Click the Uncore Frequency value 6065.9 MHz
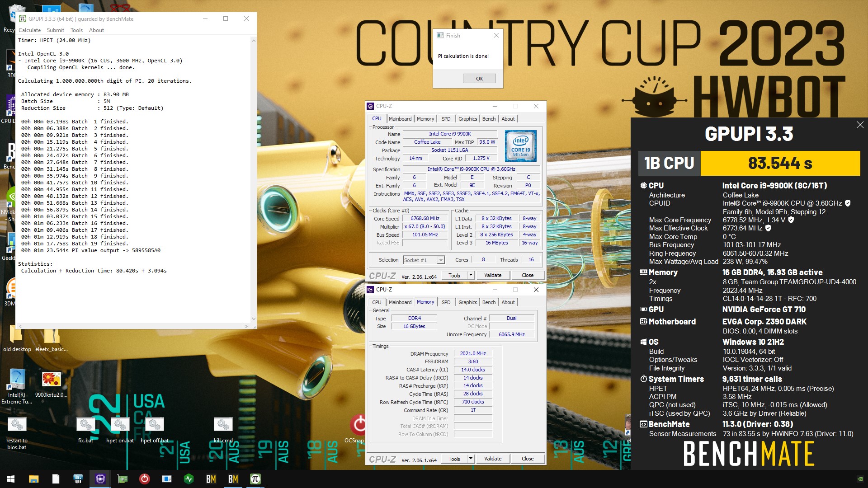This screenshot has width=868, height=488. coord(512,334)
